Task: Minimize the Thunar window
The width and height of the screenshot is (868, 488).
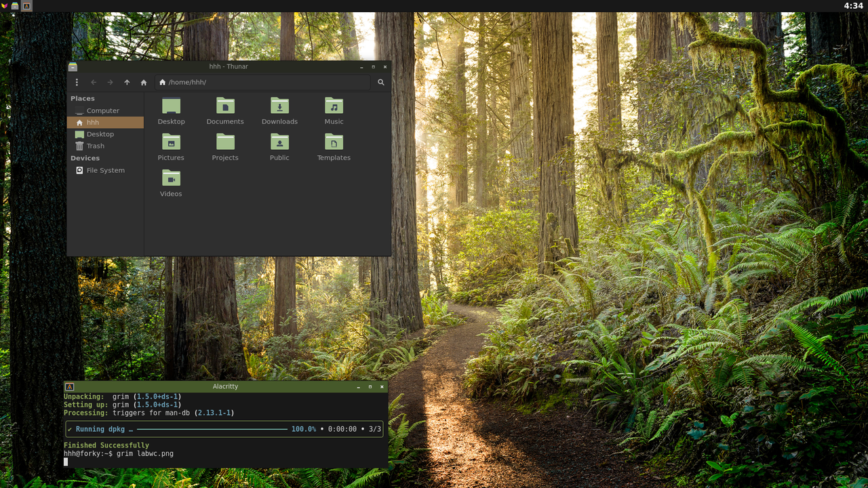Action: pyautogui.click(x=362, y=66)
